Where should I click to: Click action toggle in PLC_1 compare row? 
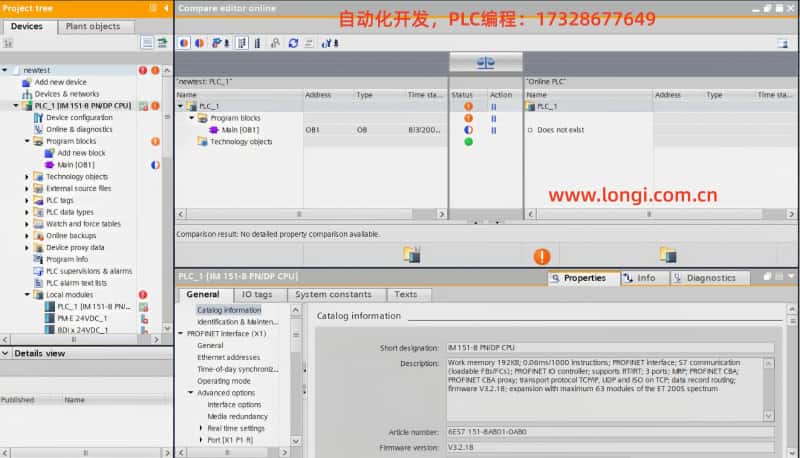(x=493, y=106)
